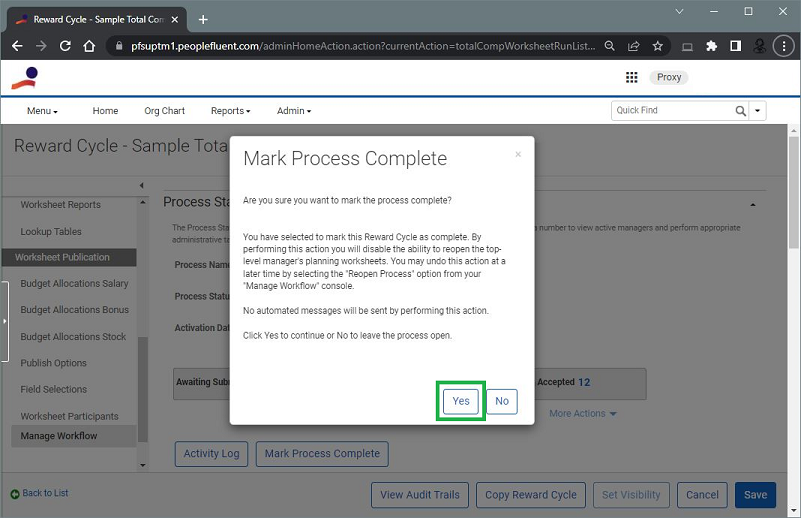
Task: Select Worksheet Reports in sidebar
Action: pos(60,204)
